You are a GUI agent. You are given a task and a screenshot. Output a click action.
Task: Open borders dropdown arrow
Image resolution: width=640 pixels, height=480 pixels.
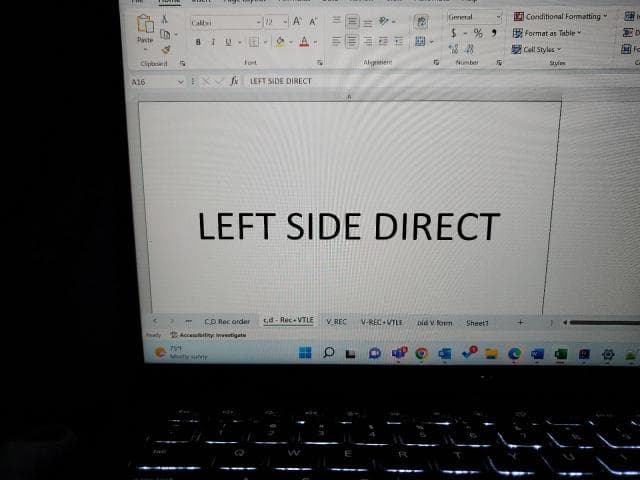pos(265,42)
